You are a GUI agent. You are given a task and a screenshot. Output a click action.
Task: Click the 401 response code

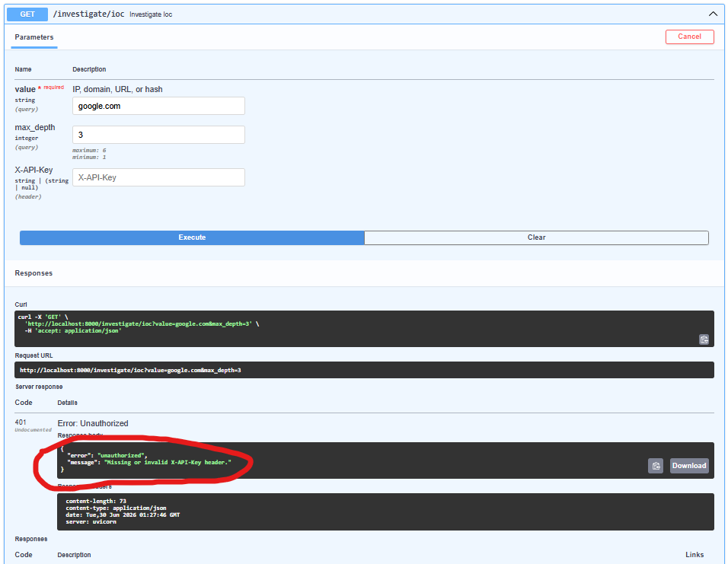click(x=21, y=422)
